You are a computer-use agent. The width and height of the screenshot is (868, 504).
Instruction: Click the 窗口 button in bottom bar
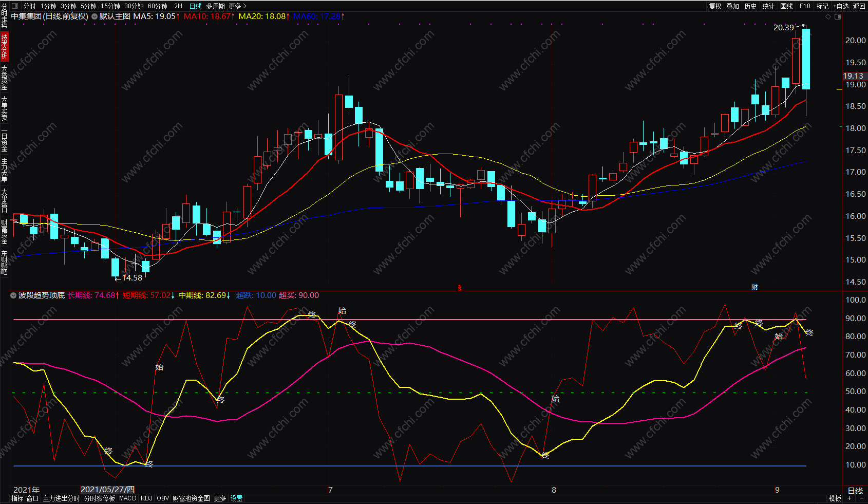[x=32, y=498]
